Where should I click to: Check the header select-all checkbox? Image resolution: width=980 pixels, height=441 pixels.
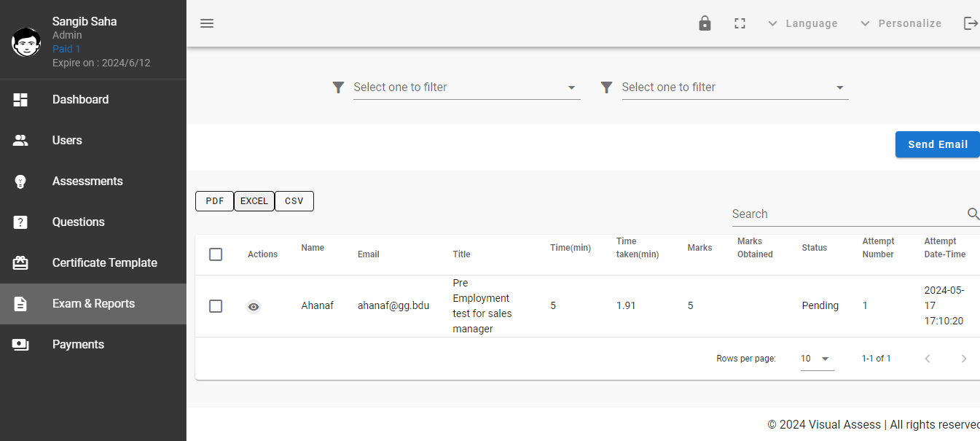click(216, 254)
